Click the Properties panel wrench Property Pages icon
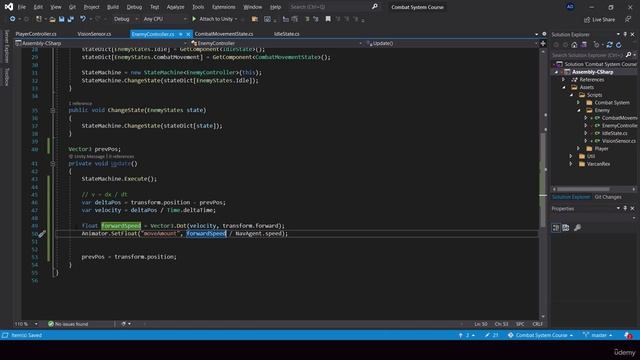Screen dimensions: 640x360 (577, 228)
